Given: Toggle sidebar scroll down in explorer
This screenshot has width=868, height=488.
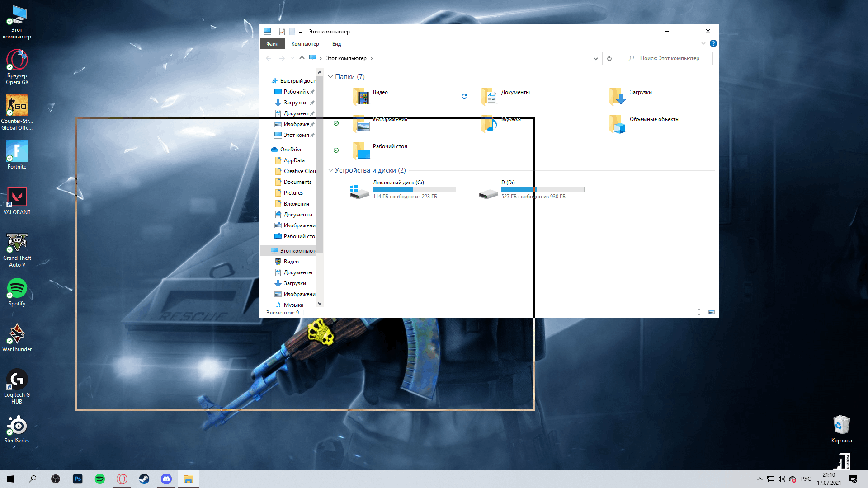Looking at the screenshot, I should tap(320, 304).
